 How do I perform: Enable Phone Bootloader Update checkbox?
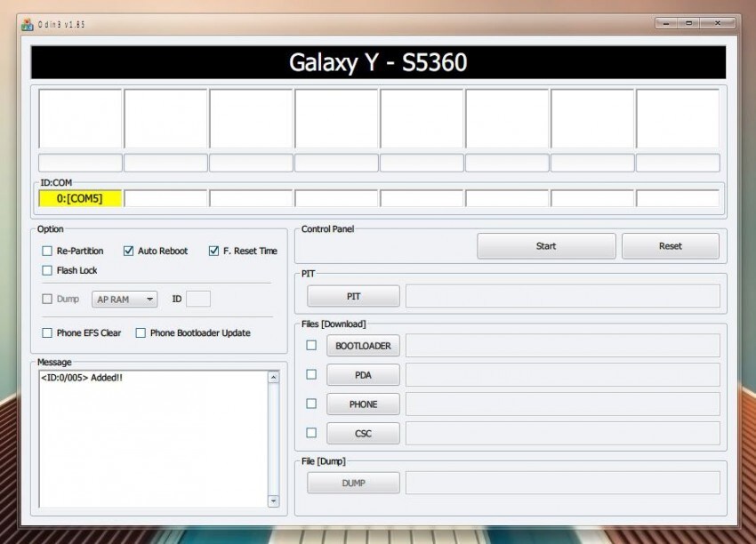point(141,332)
